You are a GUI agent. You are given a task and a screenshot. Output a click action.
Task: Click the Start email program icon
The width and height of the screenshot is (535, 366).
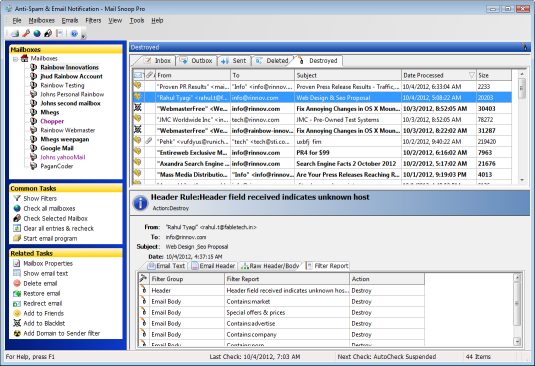coord(17,238)
